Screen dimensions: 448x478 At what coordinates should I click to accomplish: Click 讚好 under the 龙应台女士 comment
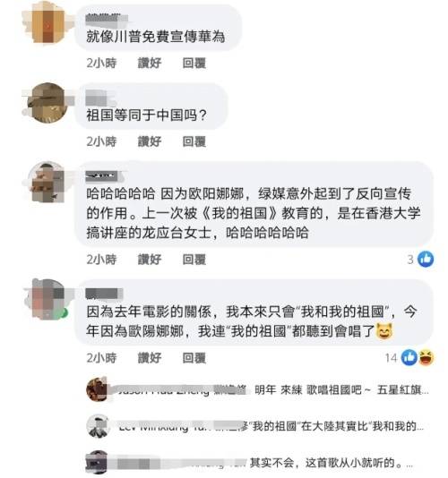[x=150, y=260]
